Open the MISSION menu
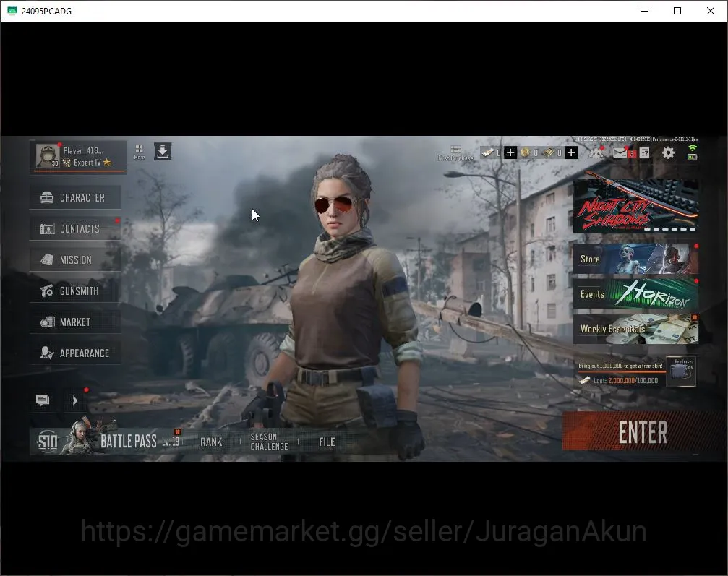 (76, 260)
